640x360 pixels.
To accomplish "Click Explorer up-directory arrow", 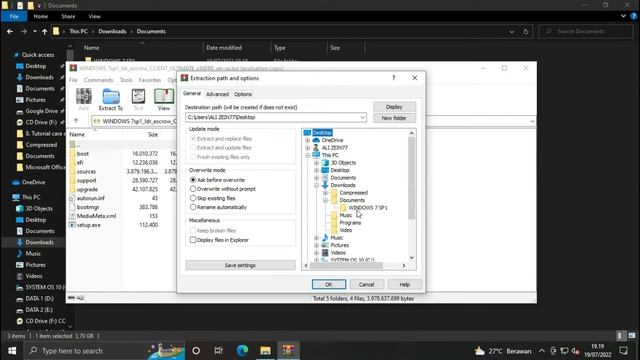I will tap(44, 31).
